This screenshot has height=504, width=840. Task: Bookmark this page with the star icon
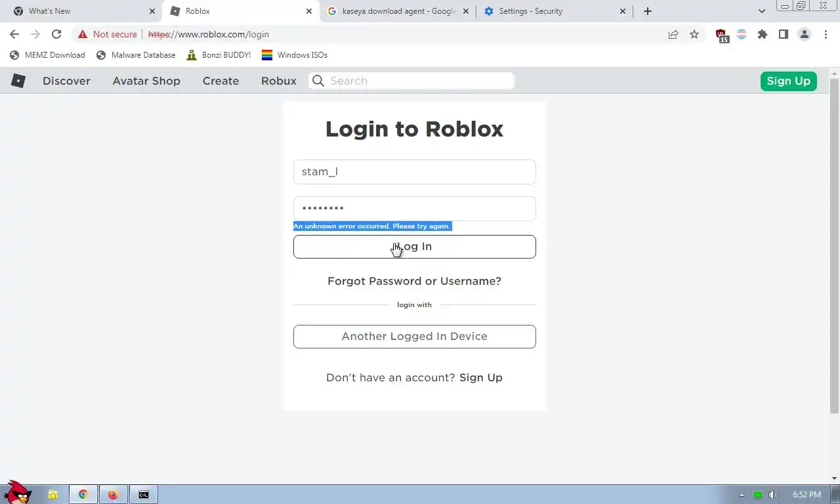(694, 34)
